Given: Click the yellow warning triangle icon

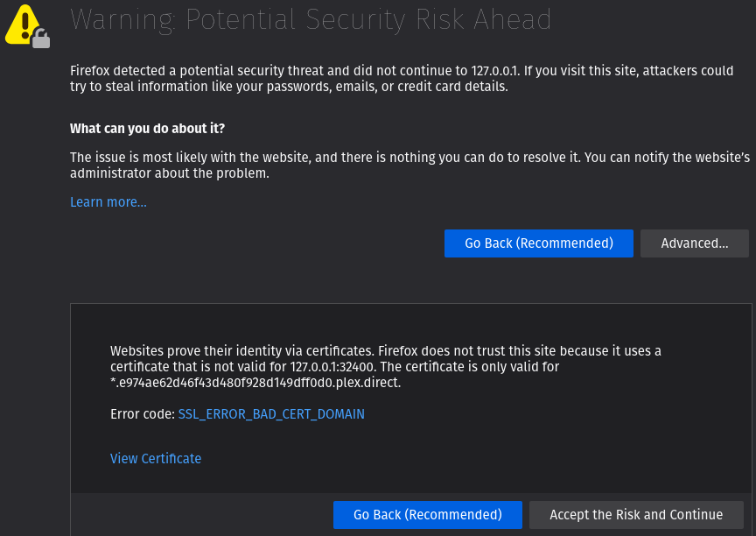Looking at the screenshot, I should [x=21, y=23].
